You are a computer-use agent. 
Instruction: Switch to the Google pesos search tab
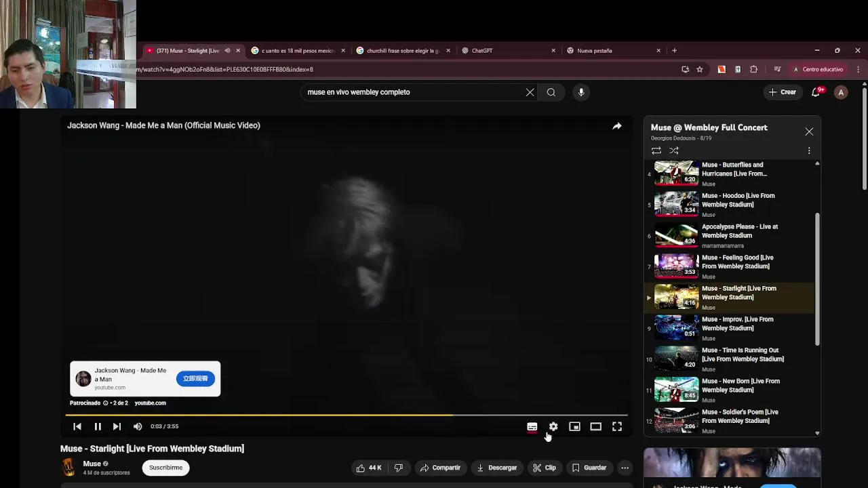[296, 51]
